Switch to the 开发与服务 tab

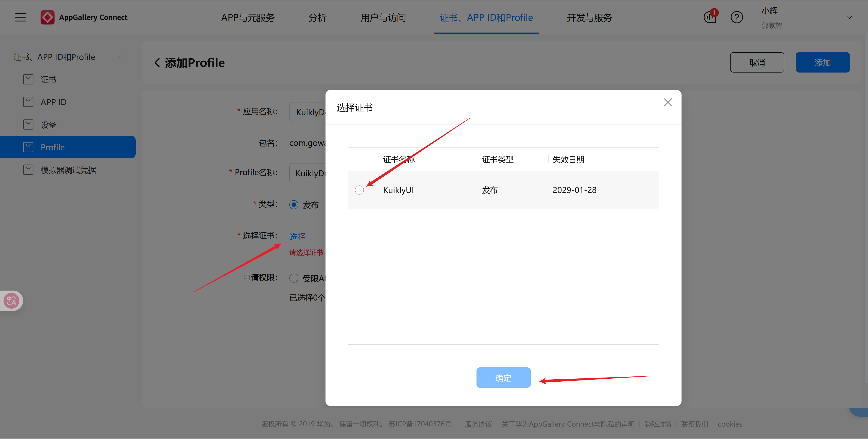coord(589,18)
